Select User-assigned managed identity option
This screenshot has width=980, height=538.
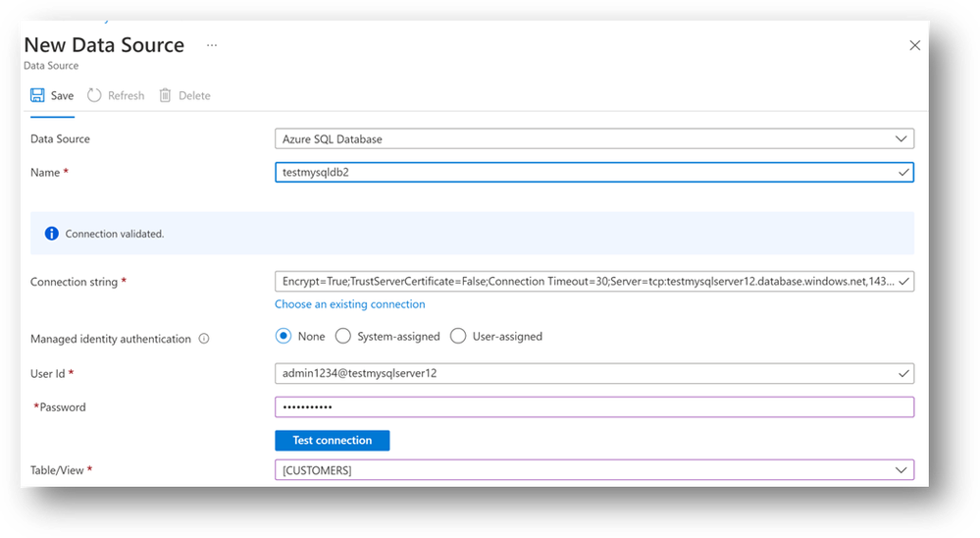click(x=458, y=336)
